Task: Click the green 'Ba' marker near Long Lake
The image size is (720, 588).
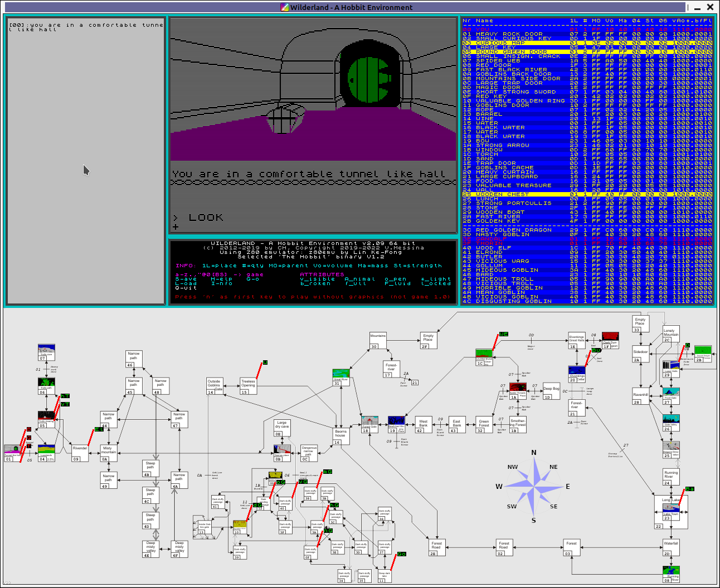Action: (690, 489)
